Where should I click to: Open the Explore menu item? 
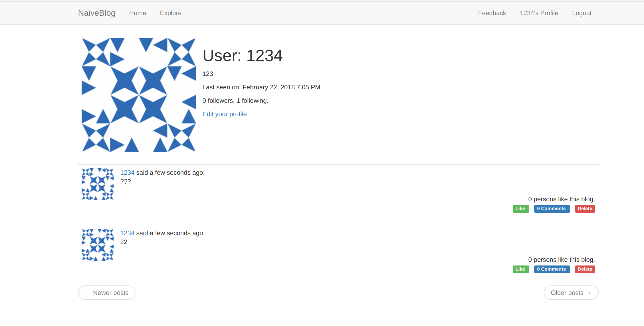click(x=171, y=13)
